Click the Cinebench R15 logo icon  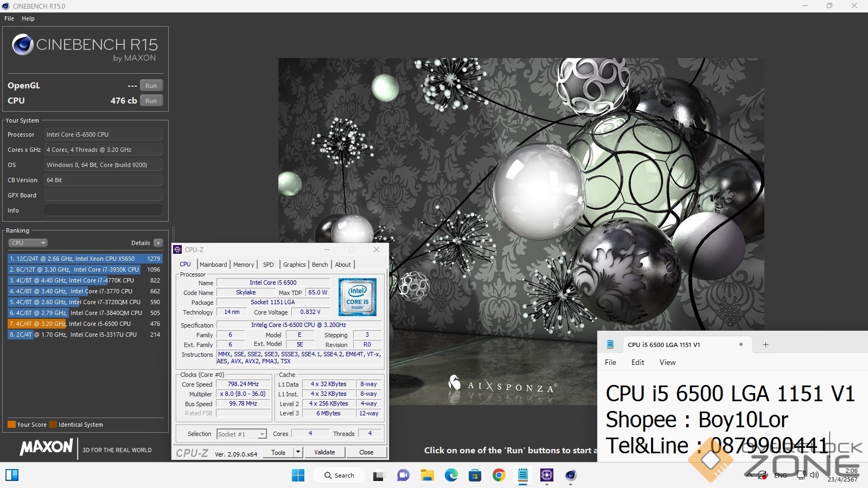click(x=23, y=44)
